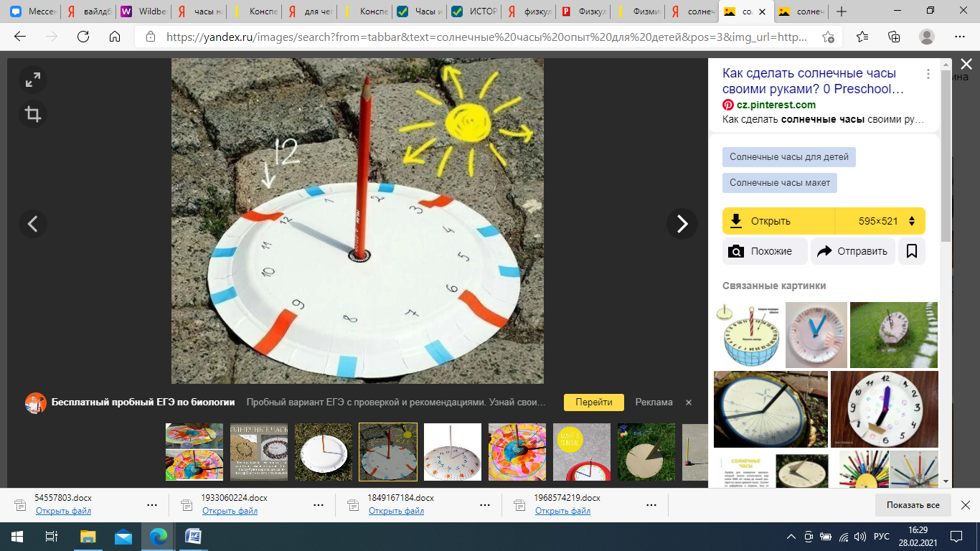Switch to the Wildberries tab
The height and width of the screenshot is (551, 980).
[x=143, y=11]
